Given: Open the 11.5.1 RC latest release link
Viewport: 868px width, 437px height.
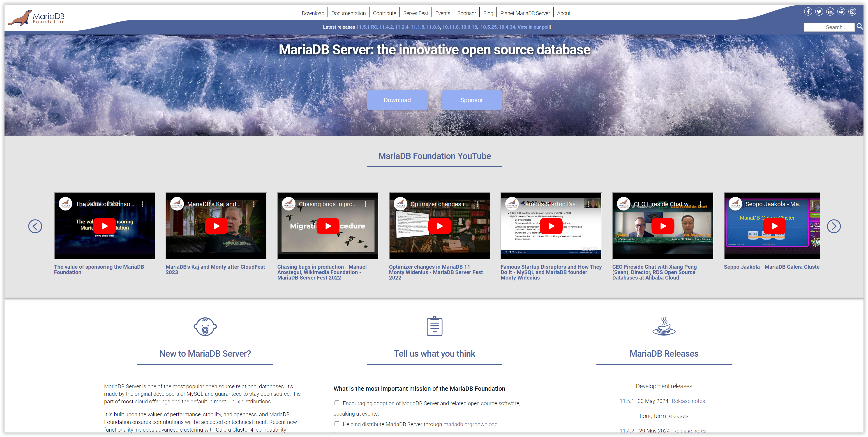Looking at the screenshot, I should [x=367, y=27].
